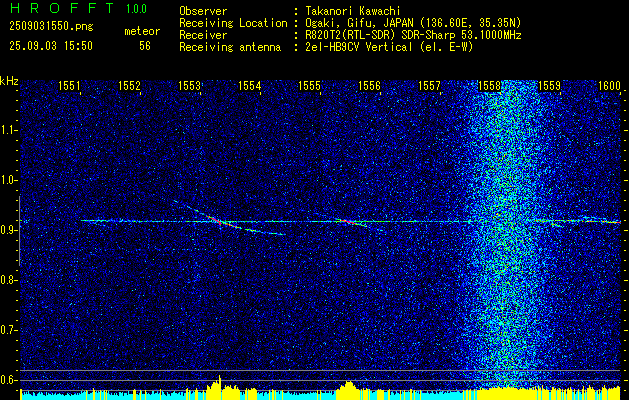Click time axis label 1556

[369, 85]
